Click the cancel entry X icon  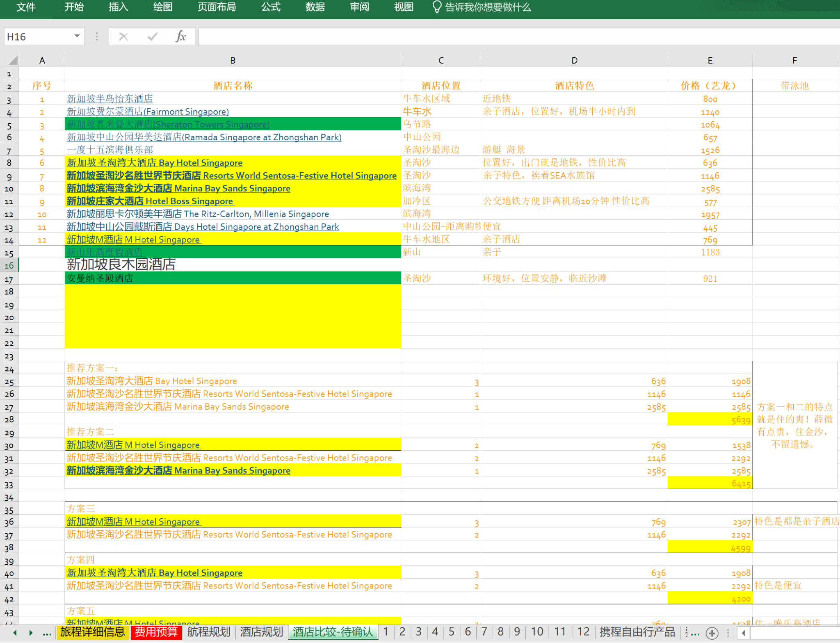pos(123,37)
